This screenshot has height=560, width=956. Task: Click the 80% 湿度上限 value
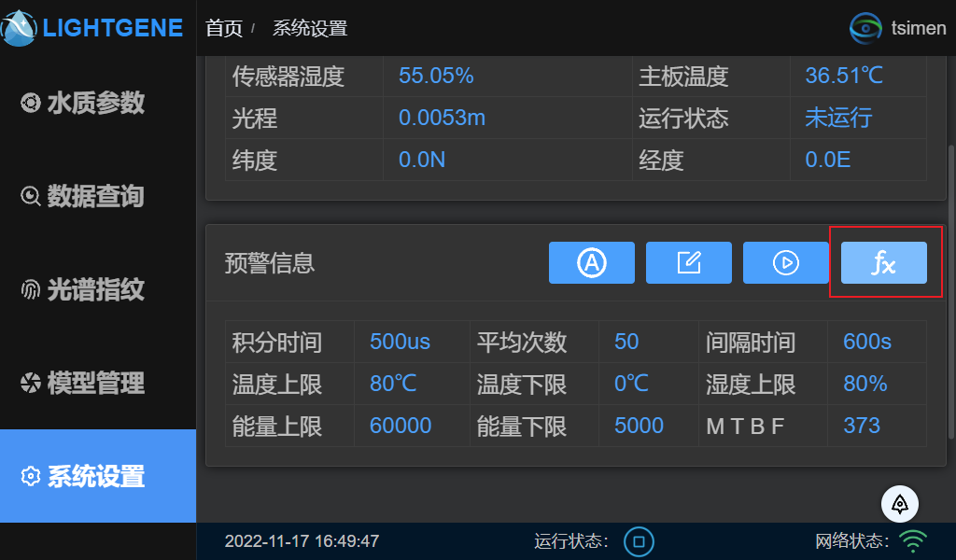[x=865, y=384]
